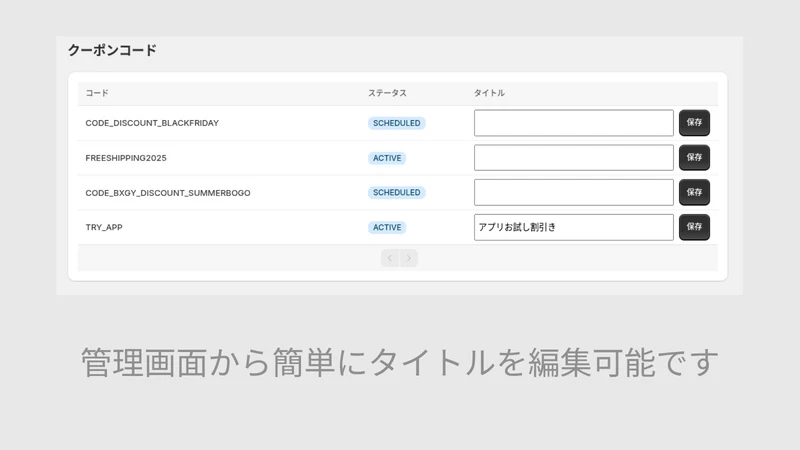Select the TRY_APP code text

104,228
